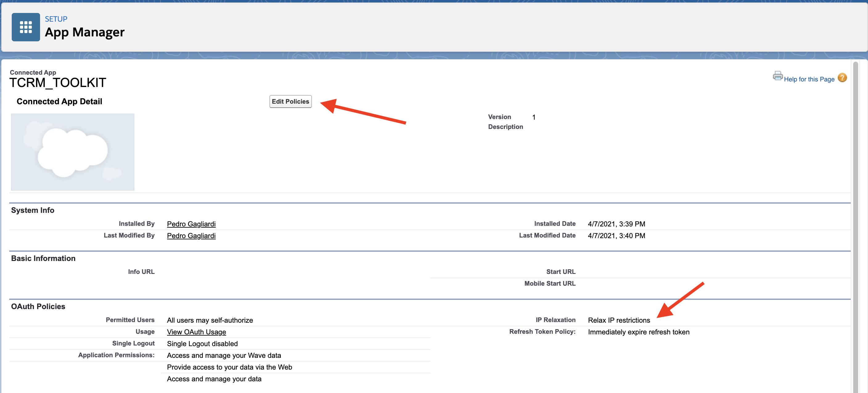This screenshot has width=868, height=393.
Task: Click the Basic Information section header
Action: pos(43,259)
